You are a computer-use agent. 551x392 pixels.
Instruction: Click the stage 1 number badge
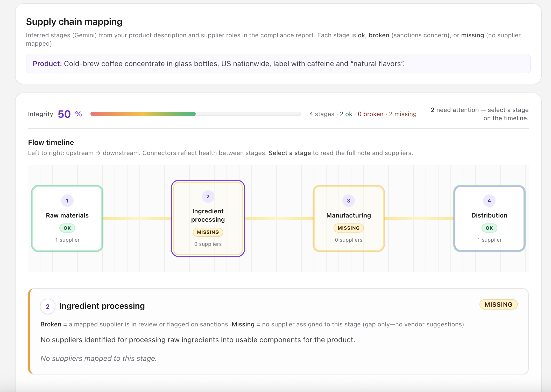(x=67, y=201)
